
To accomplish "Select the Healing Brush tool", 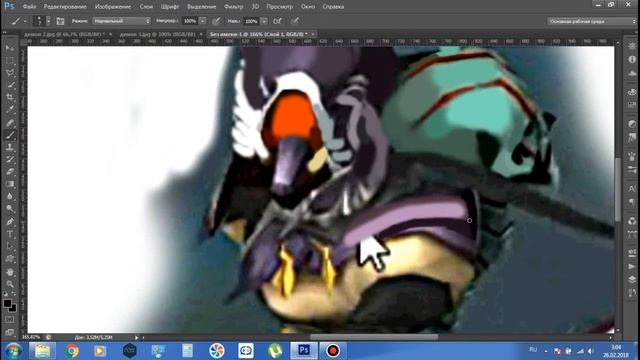I will click(x=10, y=122).
